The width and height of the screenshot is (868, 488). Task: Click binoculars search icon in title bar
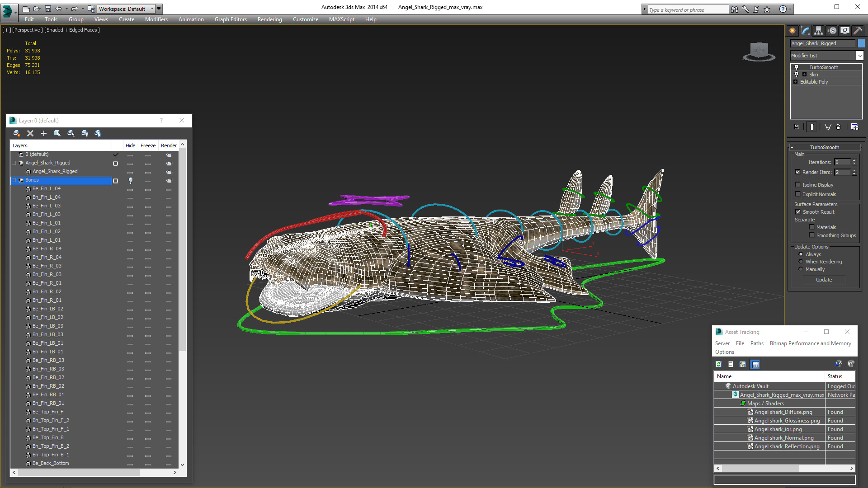click(x=734, y=9)
